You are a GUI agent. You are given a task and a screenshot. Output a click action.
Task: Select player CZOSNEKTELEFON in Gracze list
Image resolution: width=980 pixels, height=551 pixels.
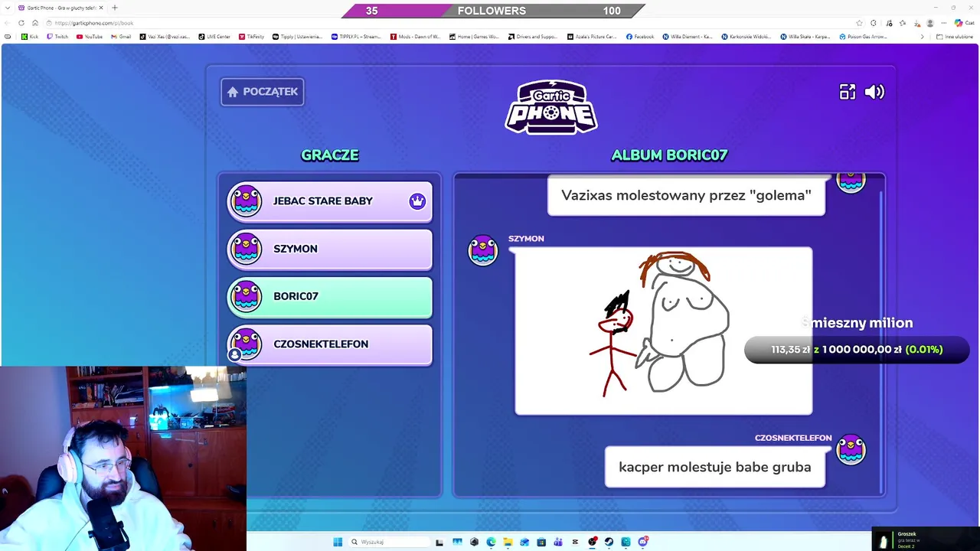tap(330, 344)
